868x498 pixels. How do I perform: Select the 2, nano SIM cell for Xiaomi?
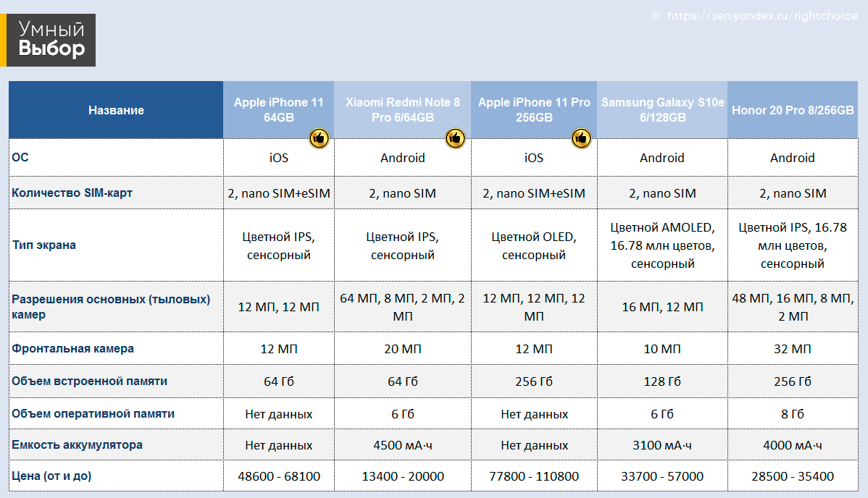(x=402, y=193)
